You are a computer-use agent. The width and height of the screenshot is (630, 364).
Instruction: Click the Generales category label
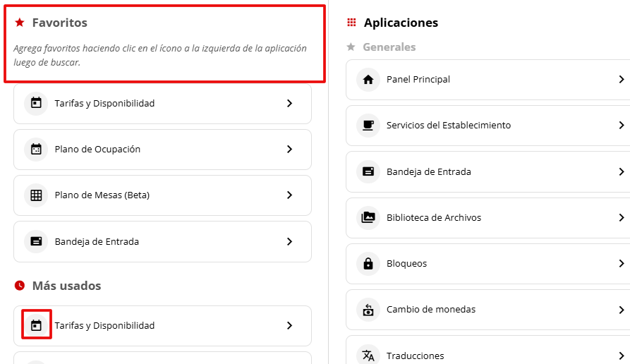click(x=389, y=47)
